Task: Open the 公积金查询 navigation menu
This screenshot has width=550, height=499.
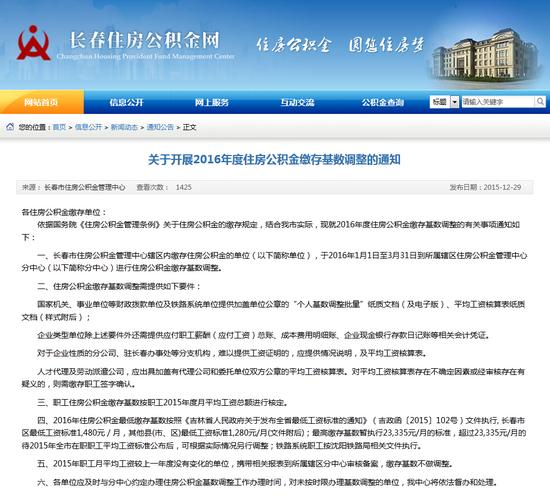Action: (383, 102)
